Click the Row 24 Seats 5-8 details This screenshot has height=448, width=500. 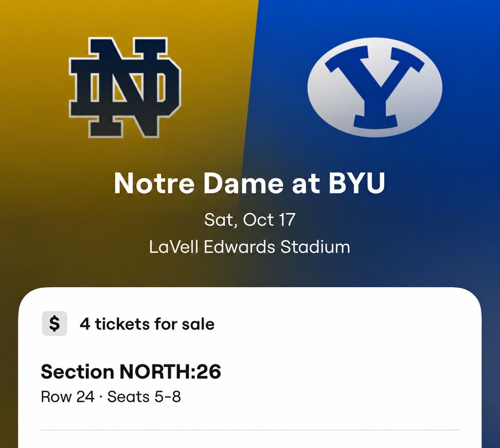pos(111,397)
